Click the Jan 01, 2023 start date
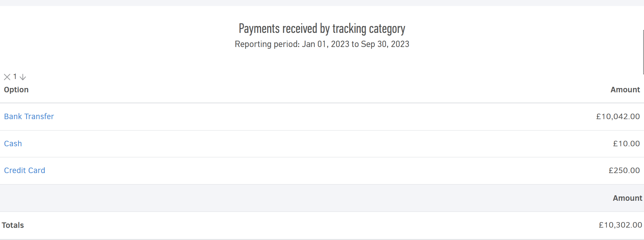This screenshot has width=644, height=240. (325, 44)
